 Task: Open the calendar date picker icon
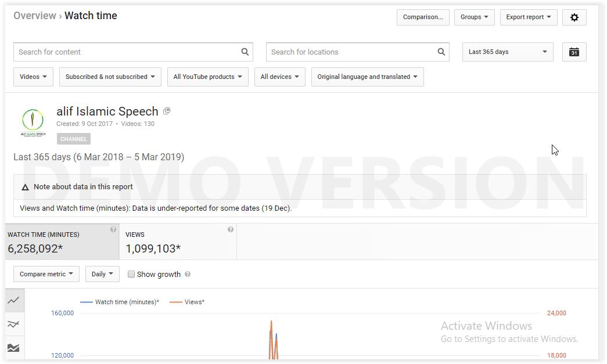coord(574,52)
